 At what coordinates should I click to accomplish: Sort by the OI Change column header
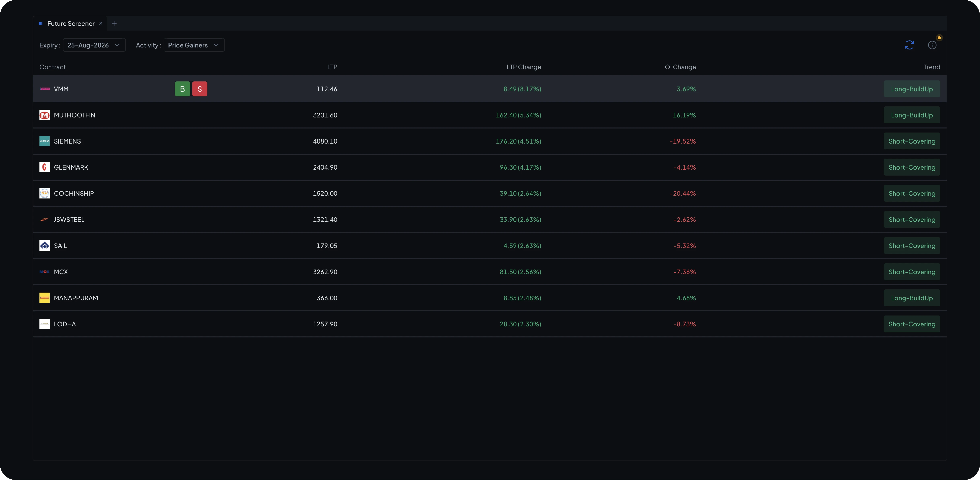[680, 67]
